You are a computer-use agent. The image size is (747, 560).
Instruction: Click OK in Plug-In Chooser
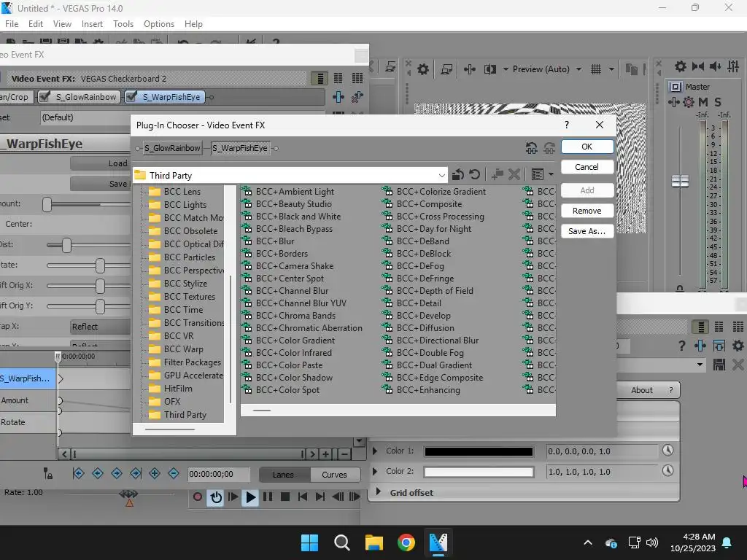click(587, 147)
